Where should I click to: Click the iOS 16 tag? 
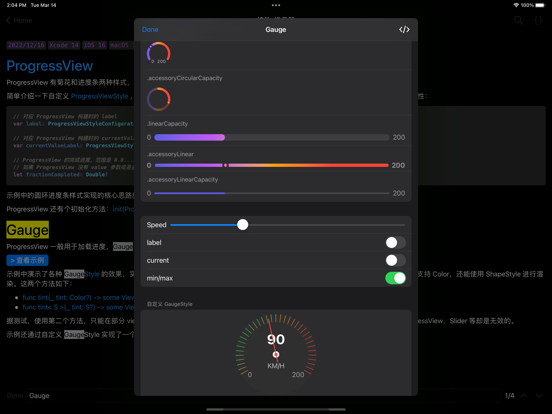coord(94,45)
